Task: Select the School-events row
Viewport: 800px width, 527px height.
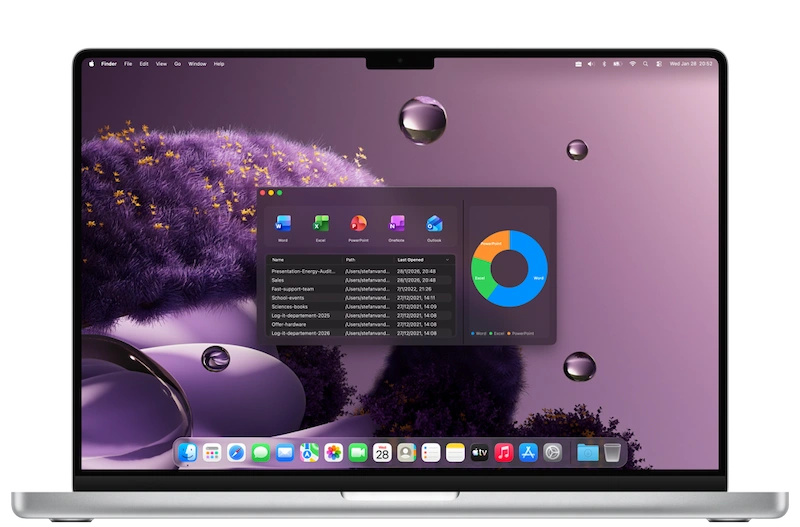Action: pyautogui.click(x=360, y=298)
